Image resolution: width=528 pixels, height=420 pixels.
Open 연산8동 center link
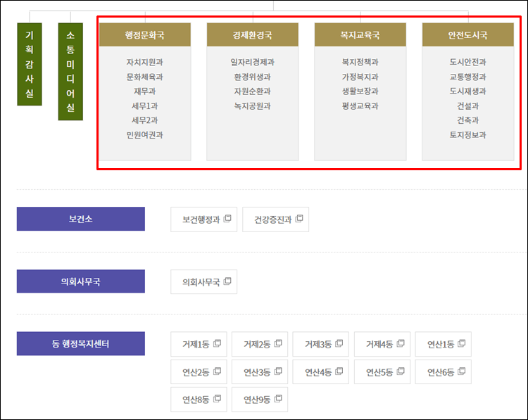(199, 400)
